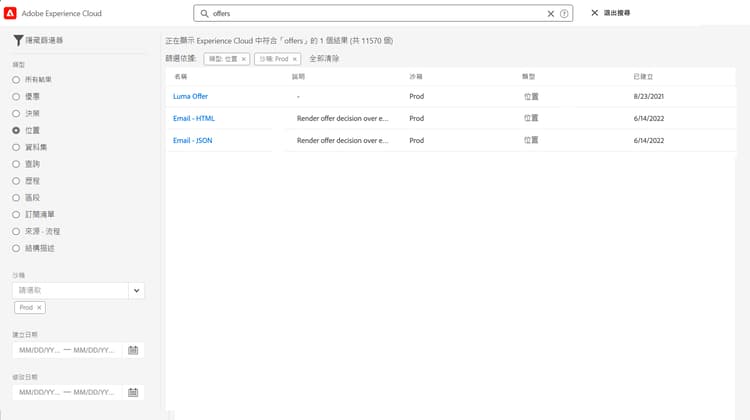Click the Adobe Experience Cloud logo icon
Image resolution: width=750 pixels, height=420 pixels.
coord(10,13)
